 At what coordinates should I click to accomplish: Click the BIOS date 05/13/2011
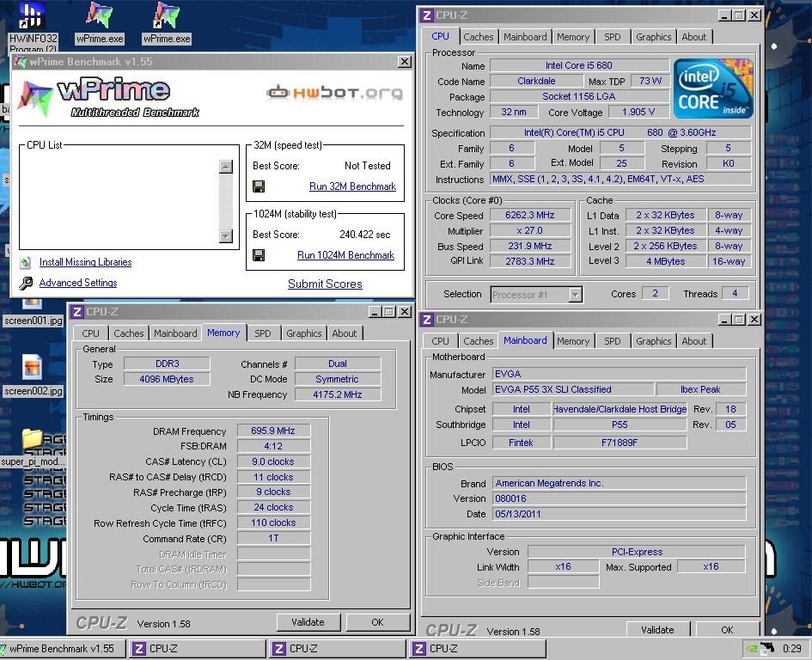tap(619, 514)
